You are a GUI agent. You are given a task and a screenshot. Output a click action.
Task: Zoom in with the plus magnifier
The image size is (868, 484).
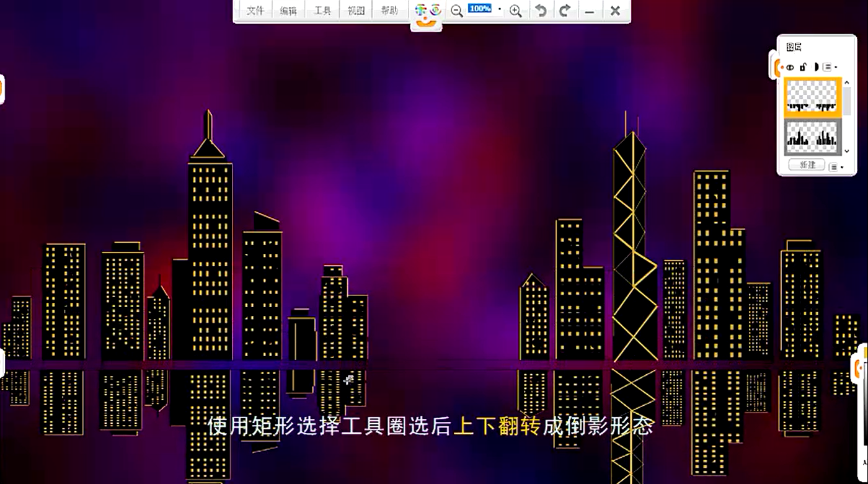515,11
